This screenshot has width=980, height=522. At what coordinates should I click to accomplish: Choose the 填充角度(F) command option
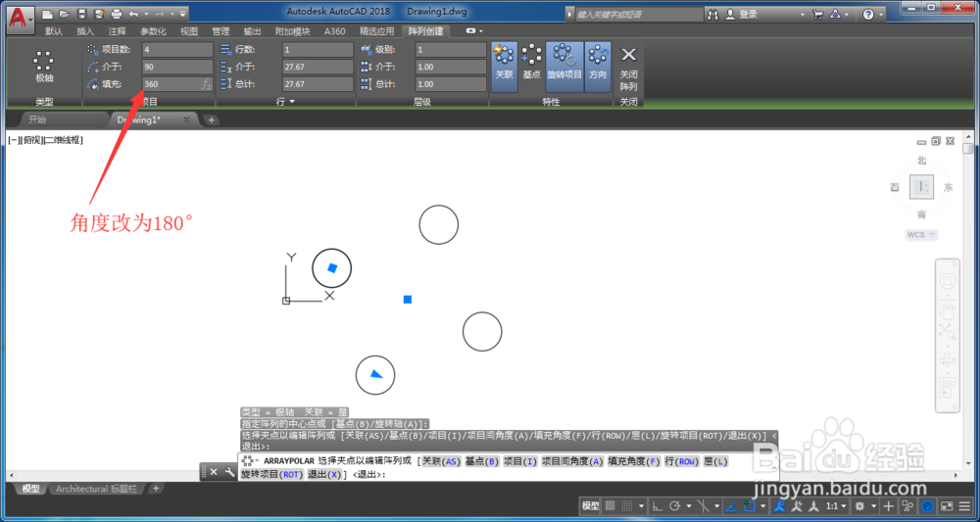pyautogui.click(x=634, y=461)
